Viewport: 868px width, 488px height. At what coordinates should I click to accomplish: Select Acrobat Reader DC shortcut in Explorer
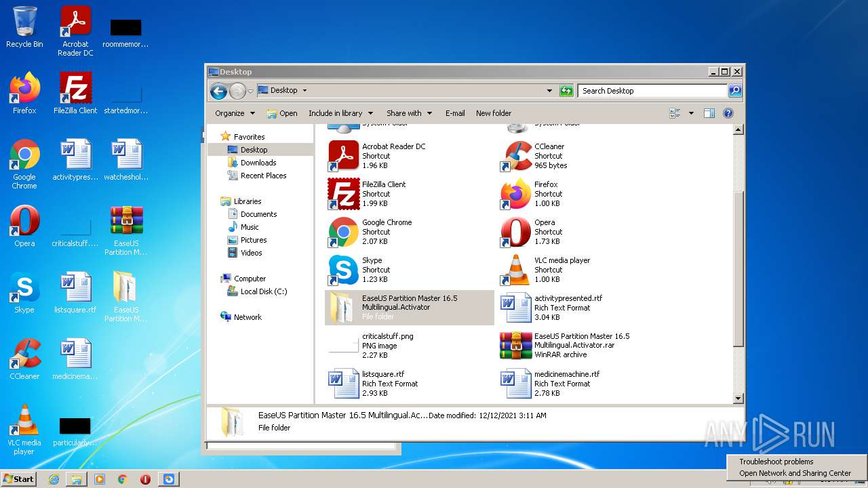(410, 156)
